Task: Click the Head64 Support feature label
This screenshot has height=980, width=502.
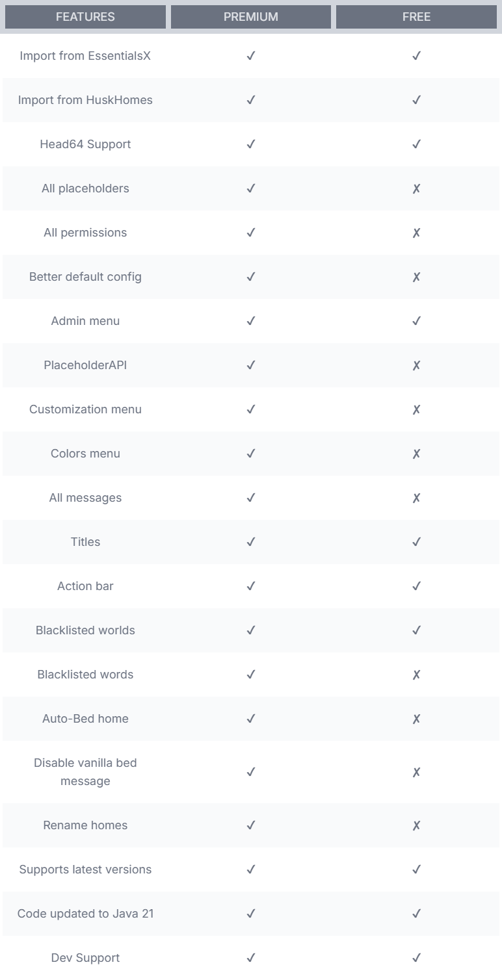Action: [85, 144]
